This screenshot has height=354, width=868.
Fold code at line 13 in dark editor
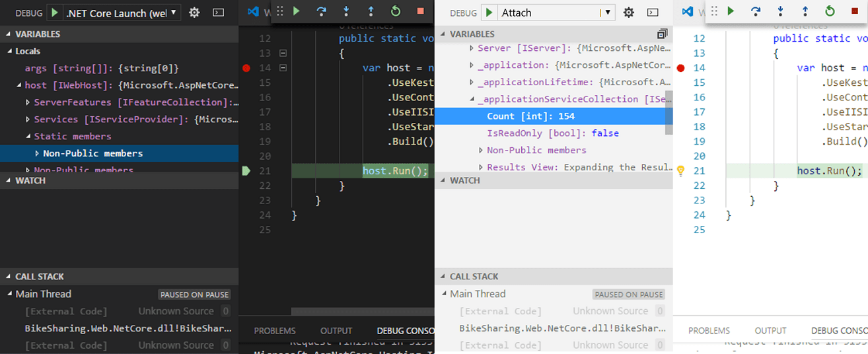pyautogui.click(x=283, y=53)
